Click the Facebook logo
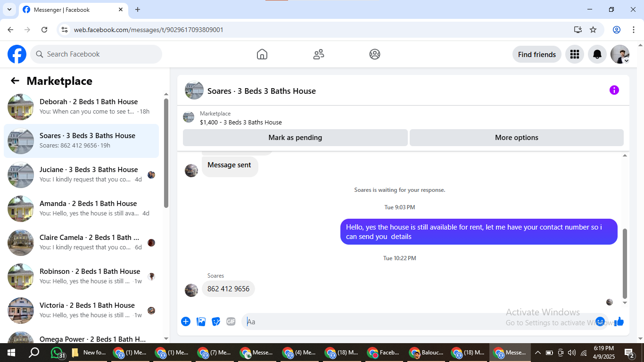644x362 pixels. point(17,54)
